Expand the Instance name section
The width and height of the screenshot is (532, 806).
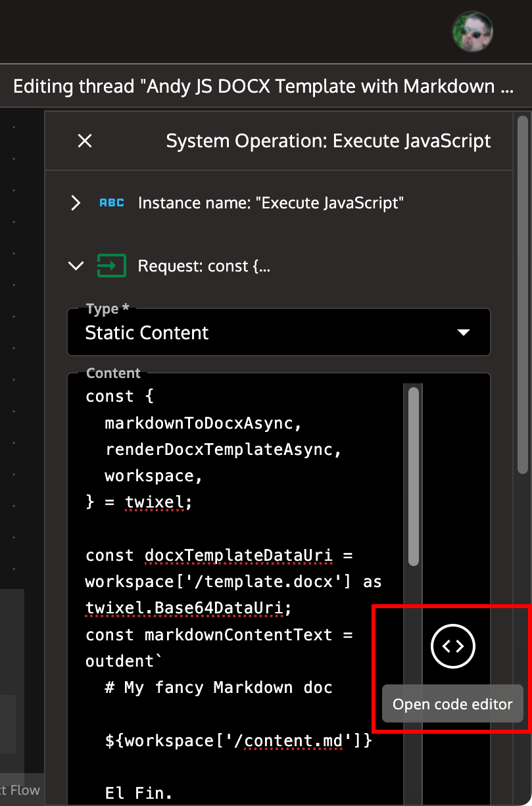75,202
